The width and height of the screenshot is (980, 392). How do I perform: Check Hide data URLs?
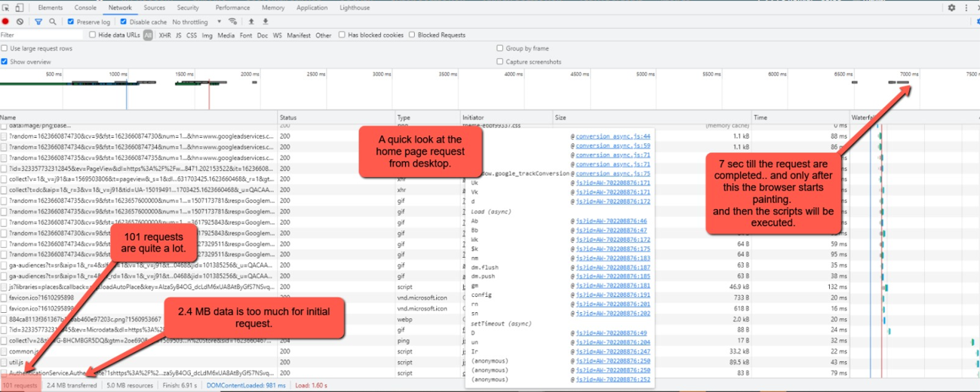click(x=93, y=35)
